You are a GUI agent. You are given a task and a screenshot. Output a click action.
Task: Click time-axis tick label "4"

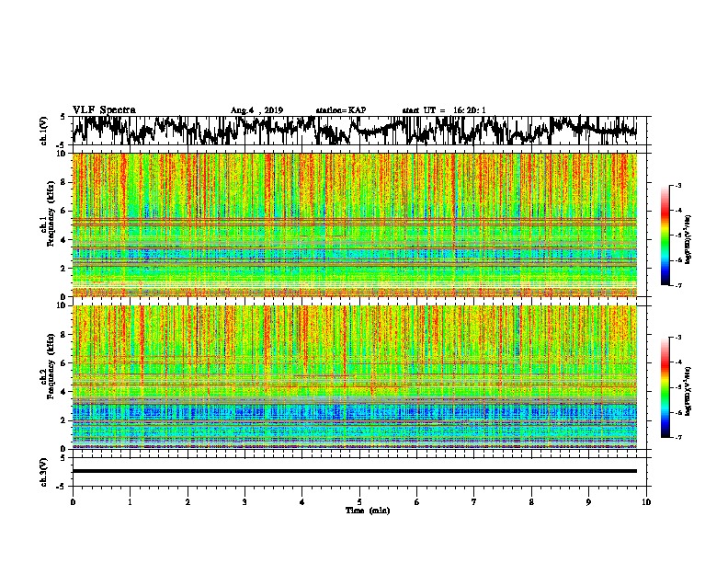pyautogui.click(x=302, y=502)
